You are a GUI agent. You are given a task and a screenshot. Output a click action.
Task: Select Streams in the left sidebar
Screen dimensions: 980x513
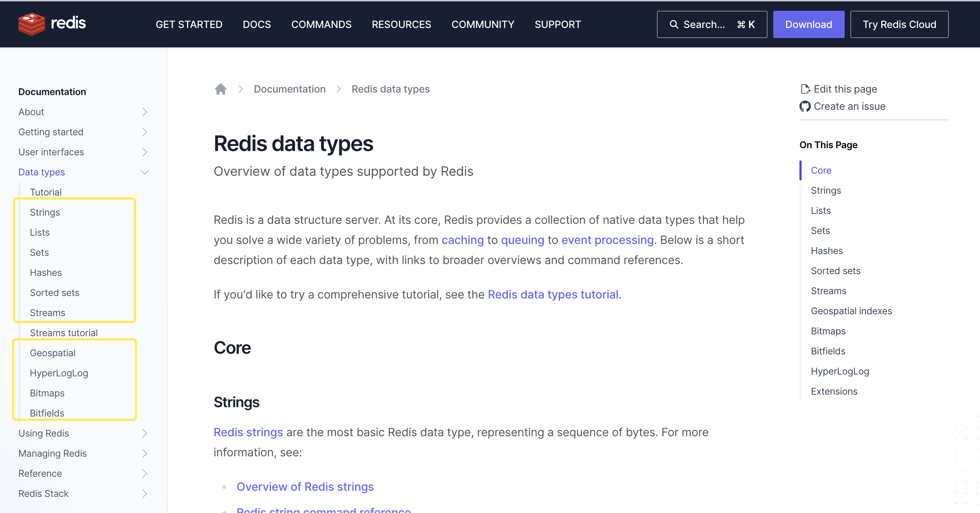pyautogui.click(x=47, y=313)
